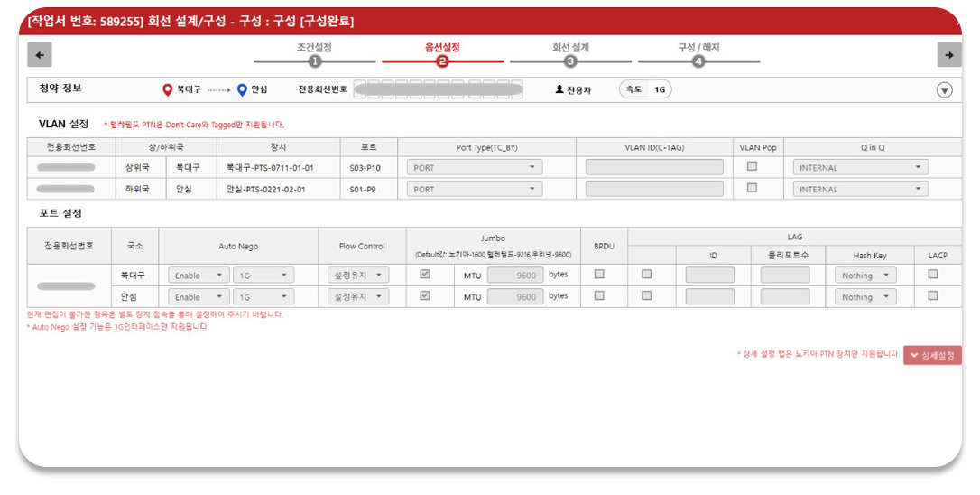Toggle LACP checkbox for 북대구
This screenshot has height=495, width=980.
(933, 274)
